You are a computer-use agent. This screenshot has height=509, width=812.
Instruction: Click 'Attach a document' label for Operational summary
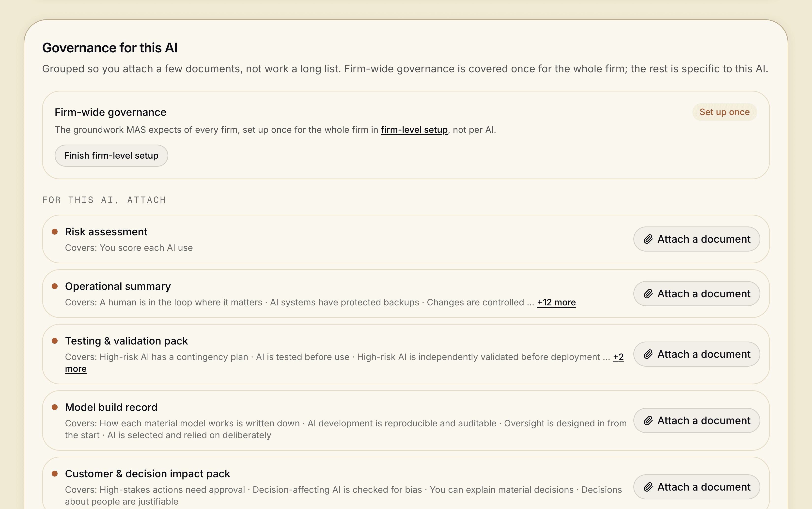coord(703,294)
